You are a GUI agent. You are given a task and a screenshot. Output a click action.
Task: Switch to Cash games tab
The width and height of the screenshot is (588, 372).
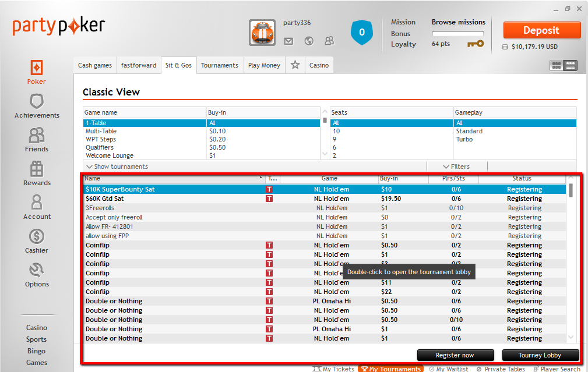coord(95,65)
